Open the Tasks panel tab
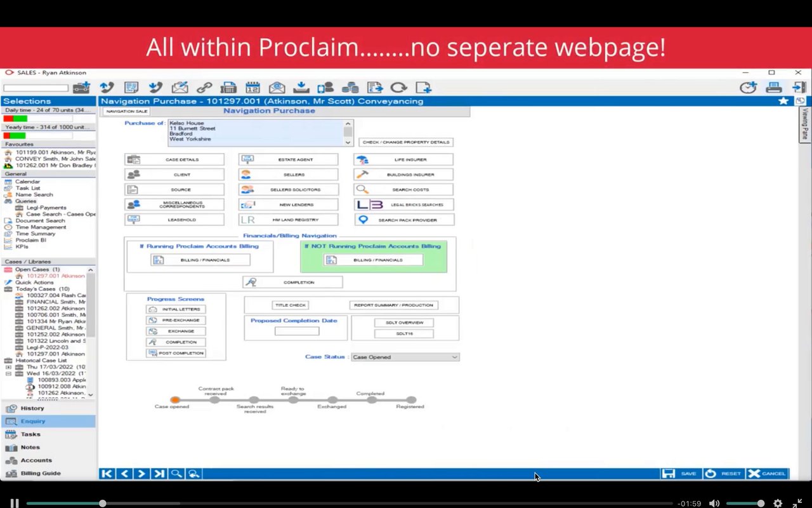812x508 pixels. tap(48, 434)
